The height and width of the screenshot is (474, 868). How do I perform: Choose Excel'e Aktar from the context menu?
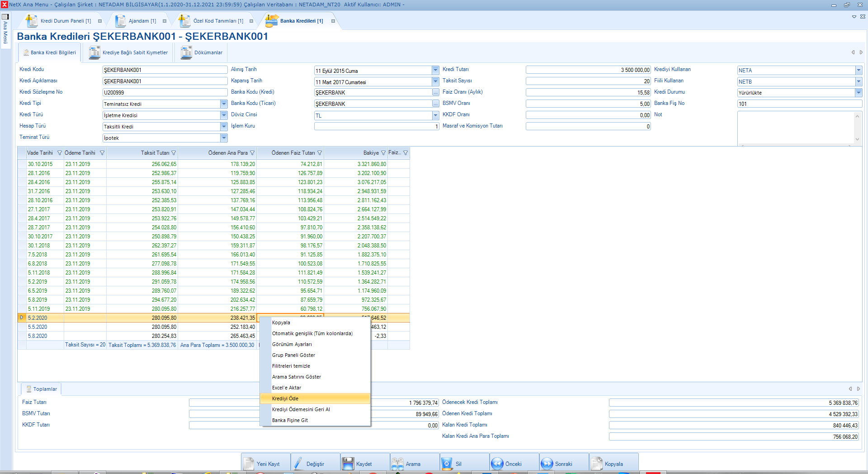315,388
